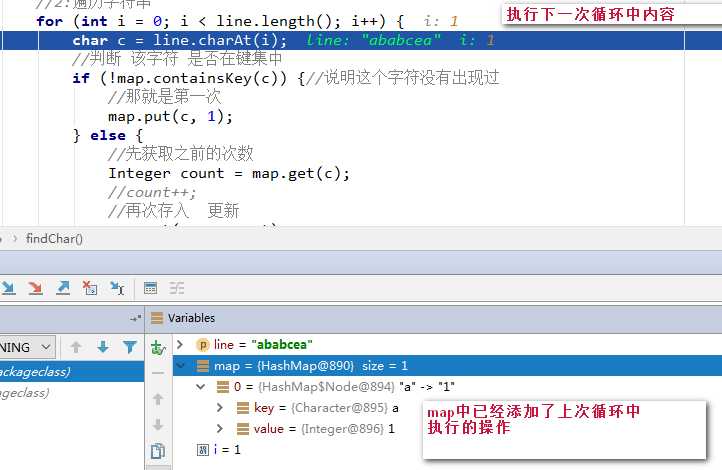Click the Variables panel header icon

(x=157, y=318)
